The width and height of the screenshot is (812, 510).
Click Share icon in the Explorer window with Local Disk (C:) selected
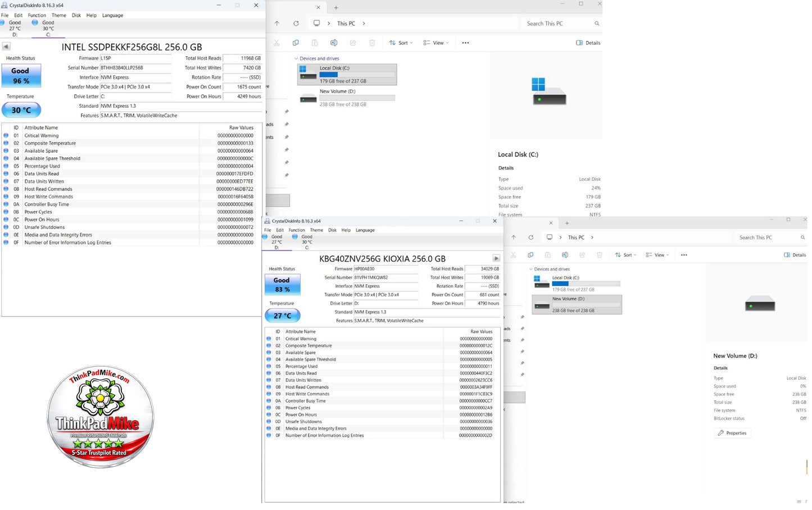point(353,43)
